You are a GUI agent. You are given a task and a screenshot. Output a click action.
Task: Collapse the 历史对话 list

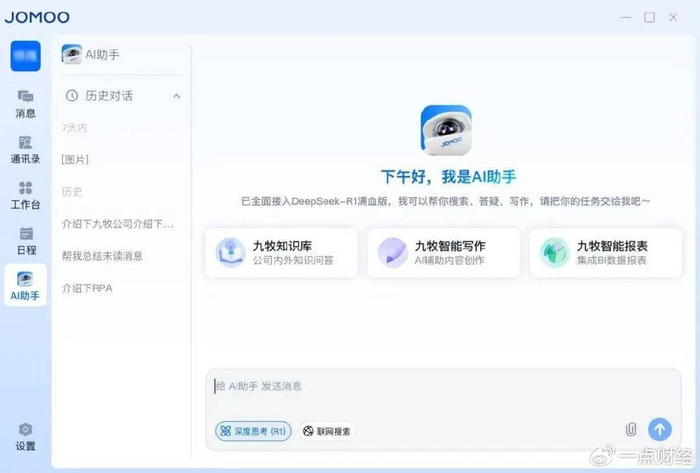[x=177, y=96]
